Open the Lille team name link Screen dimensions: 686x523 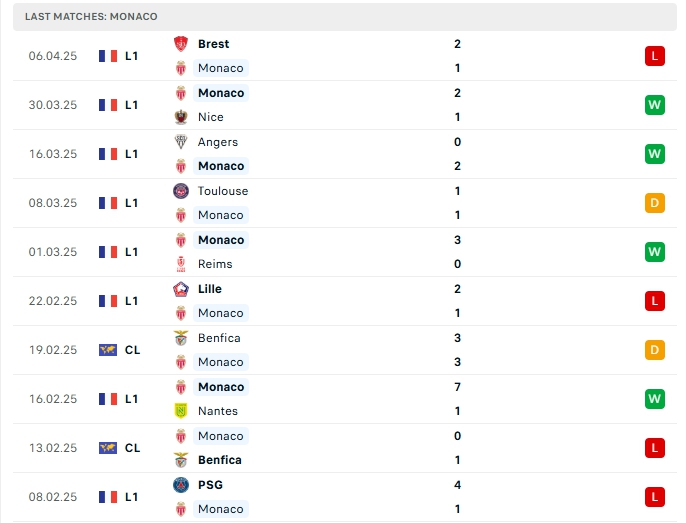point(210,289)
